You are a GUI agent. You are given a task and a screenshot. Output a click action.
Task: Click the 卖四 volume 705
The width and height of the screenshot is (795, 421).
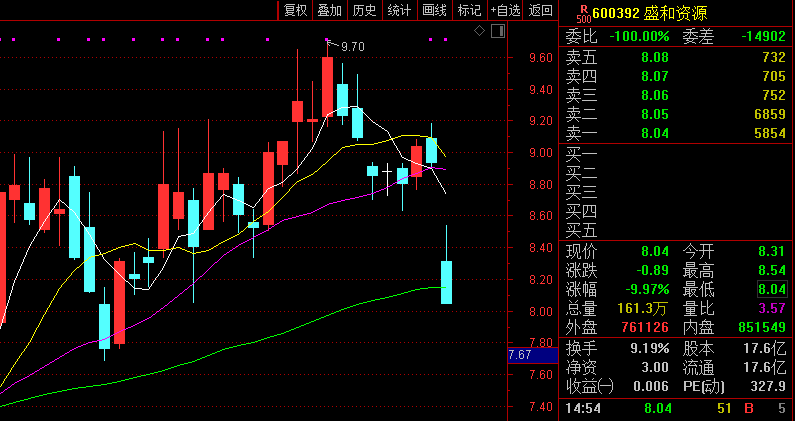(774, 76)
